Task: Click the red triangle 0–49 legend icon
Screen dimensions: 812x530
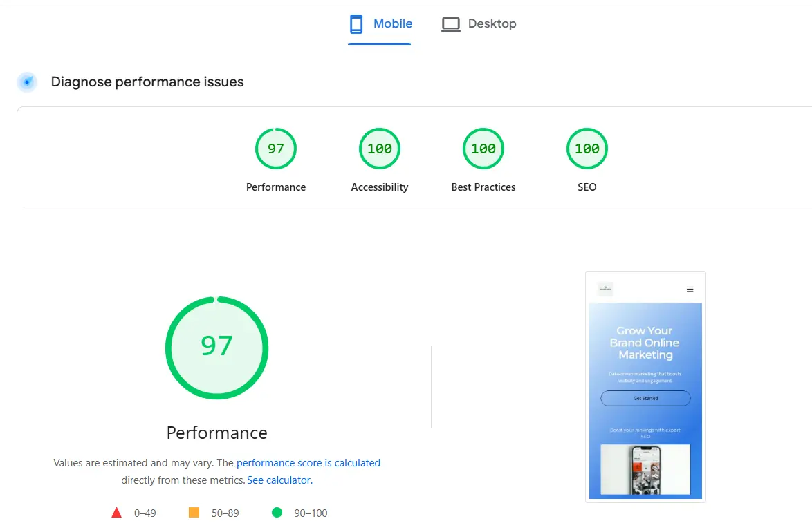Action: 116,512
